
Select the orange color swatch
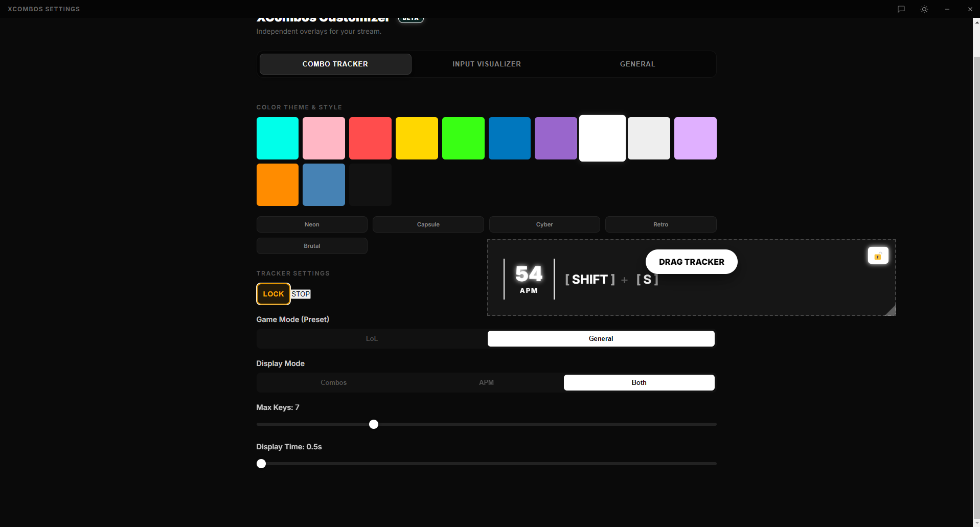[x=277, y=185]
